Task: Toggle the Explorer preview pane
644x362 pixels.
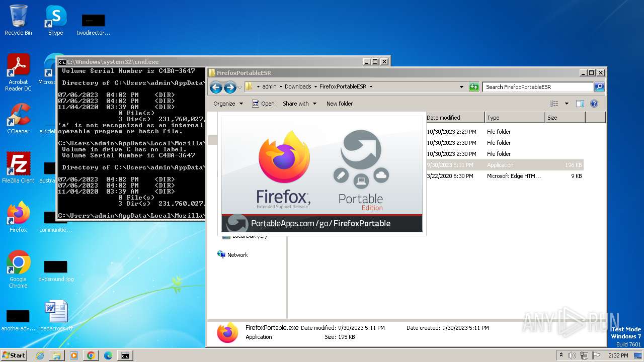Action: point(580,104)
